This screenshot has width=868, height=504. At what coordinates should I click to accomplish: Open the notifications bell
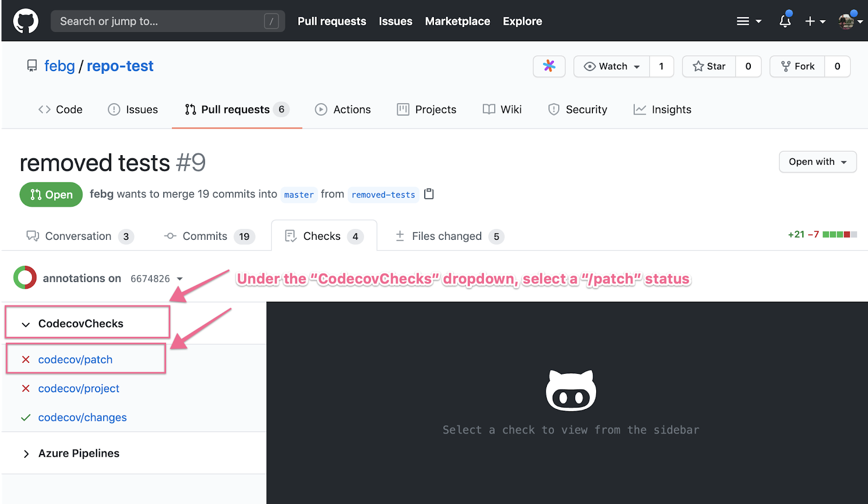785,21
